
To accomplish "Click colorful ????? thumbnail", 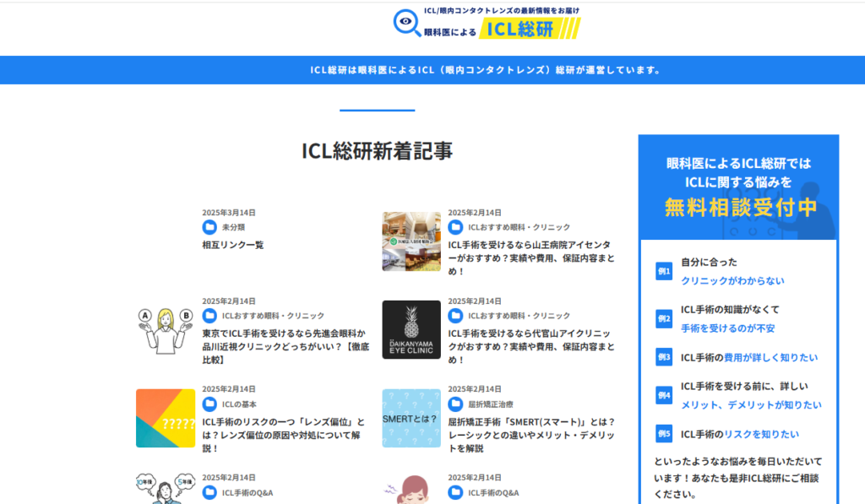I will (166, 418).
